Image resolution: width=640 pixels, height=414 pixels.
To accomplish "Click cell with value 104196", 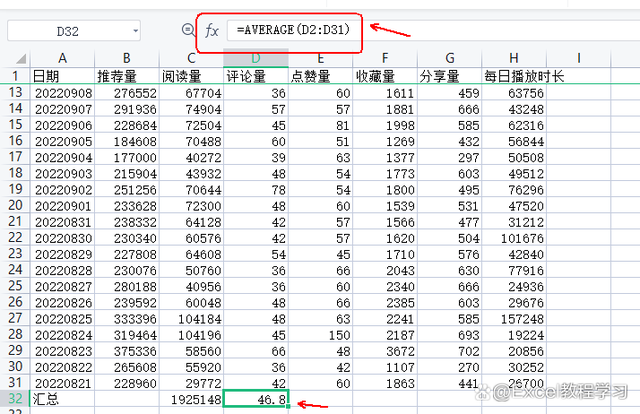I will point(191,335).
